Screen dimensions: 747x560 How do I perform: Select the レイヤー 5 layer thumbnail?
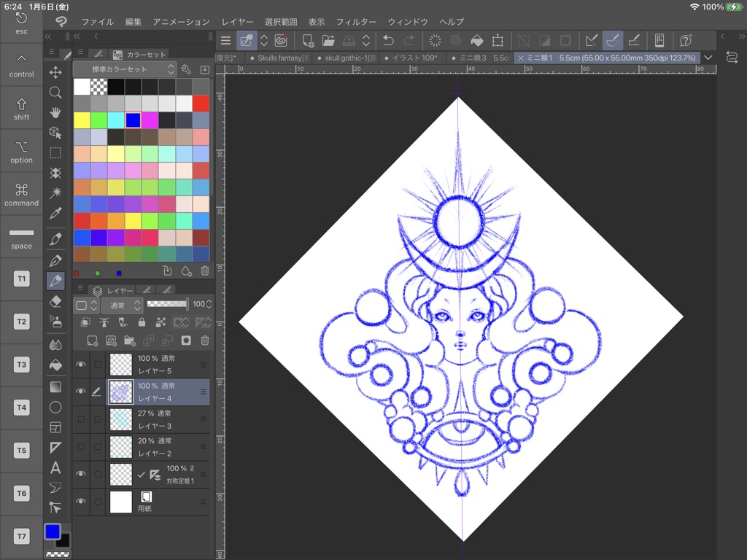point(121,365)
